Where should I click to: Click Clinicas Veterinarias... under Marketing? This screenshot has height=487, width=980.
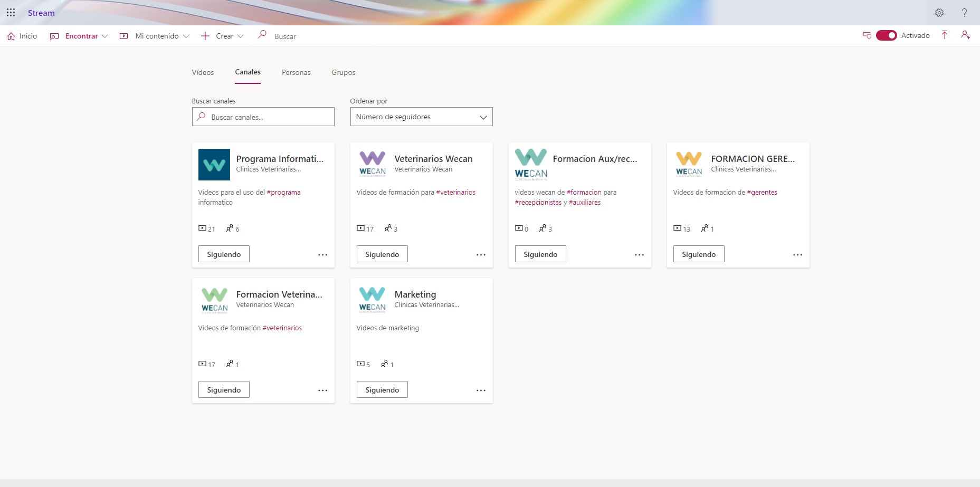pyautogui.click(x=426, y=305)
